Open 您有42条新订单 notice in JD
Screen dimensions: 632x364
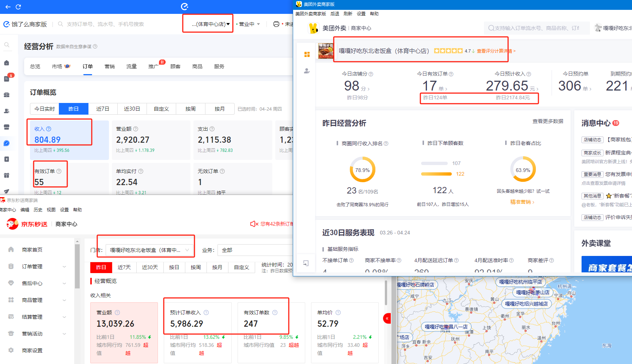coord(277,224)
